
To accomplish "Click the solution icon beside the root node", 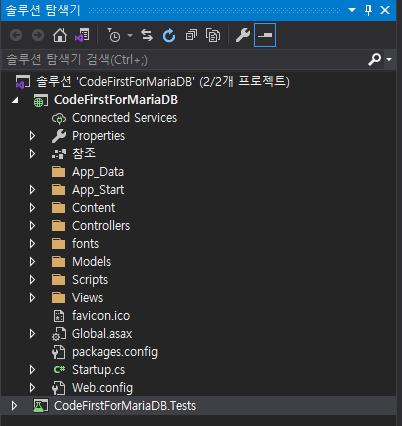I will coord(23,82).
